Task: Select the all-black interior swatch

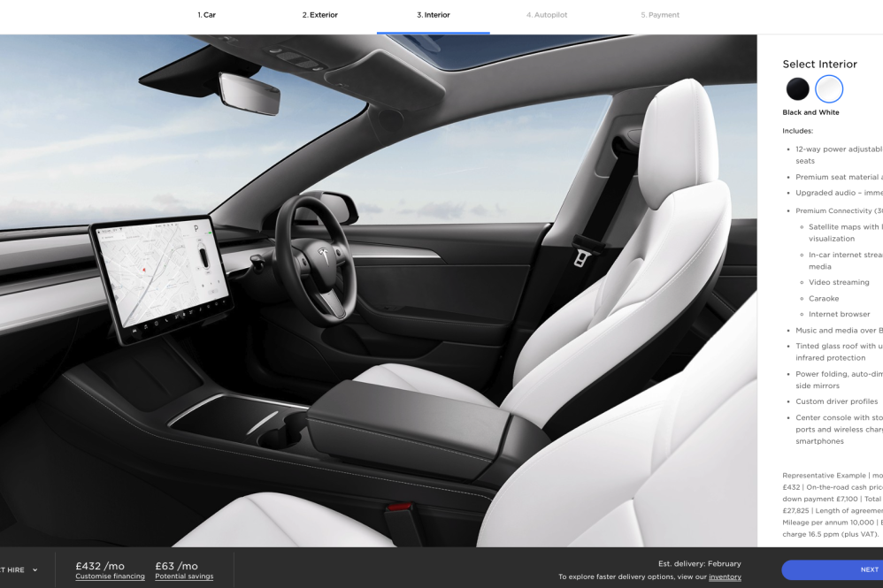Action: (x=797, y=88)
